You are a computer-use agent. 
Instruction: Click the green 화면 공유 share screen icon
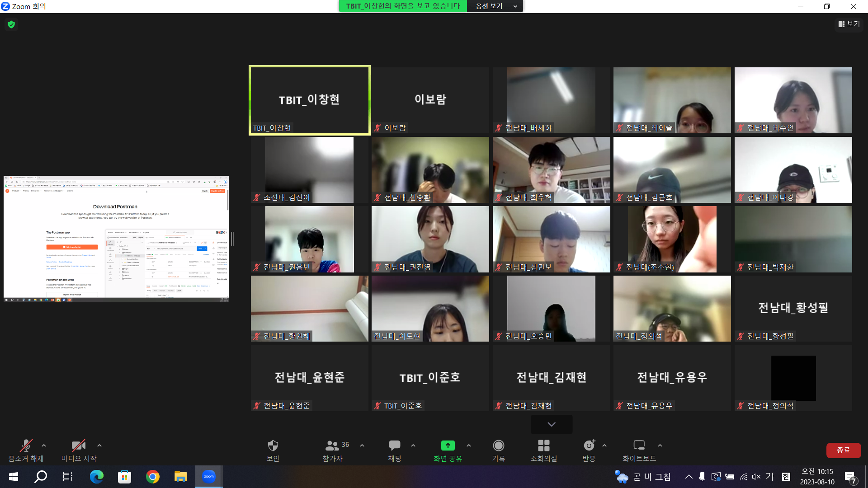tap(448, 446)
